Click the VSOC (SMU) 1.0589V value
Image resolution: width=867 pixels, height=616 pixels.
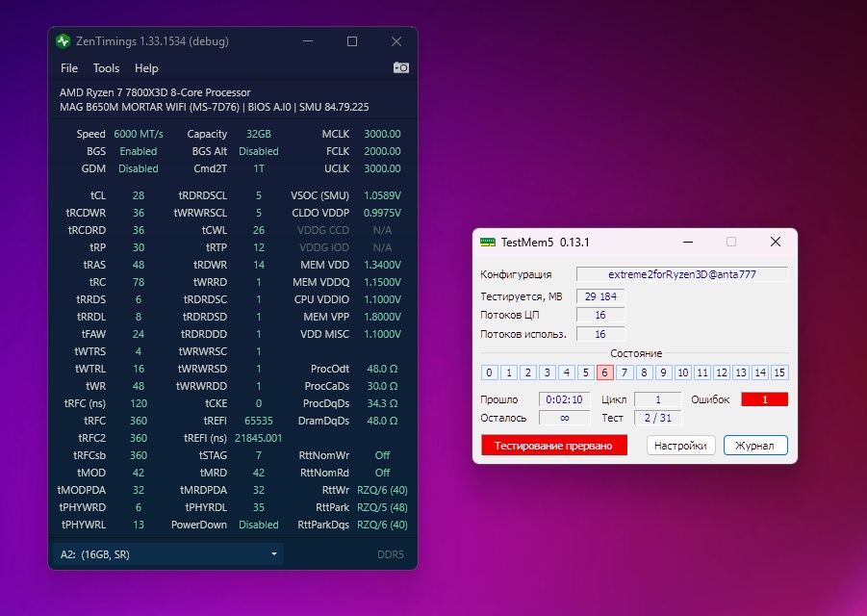coord(382,195)
